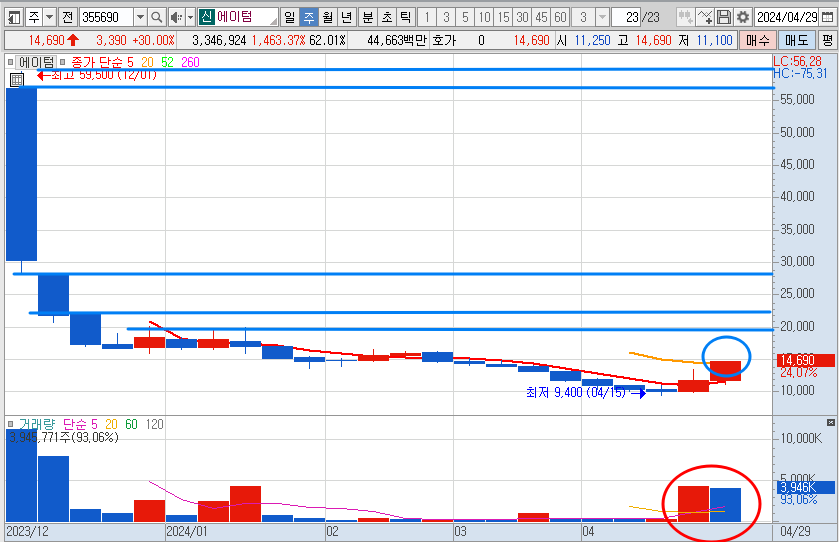Select the 년 yearly chart period
This screenshot has width=839, height=542.
347,18
